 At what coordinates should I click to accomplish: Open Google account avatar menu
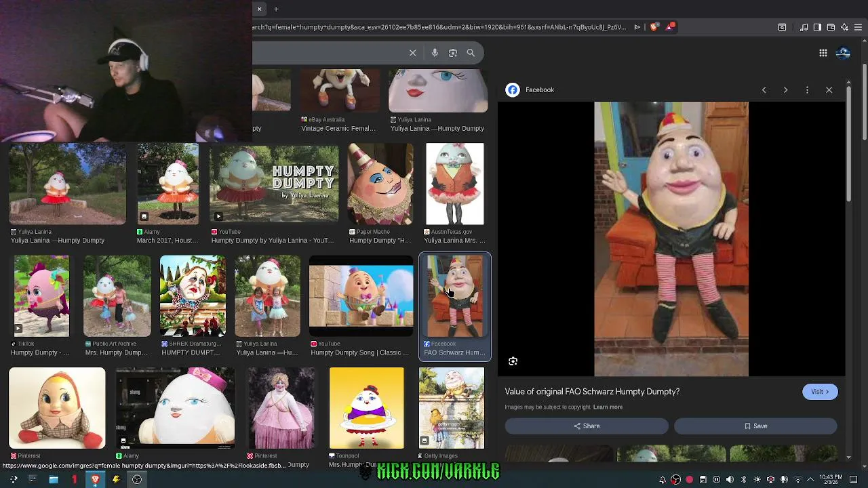pyautogui.click(x=844, y=53)
